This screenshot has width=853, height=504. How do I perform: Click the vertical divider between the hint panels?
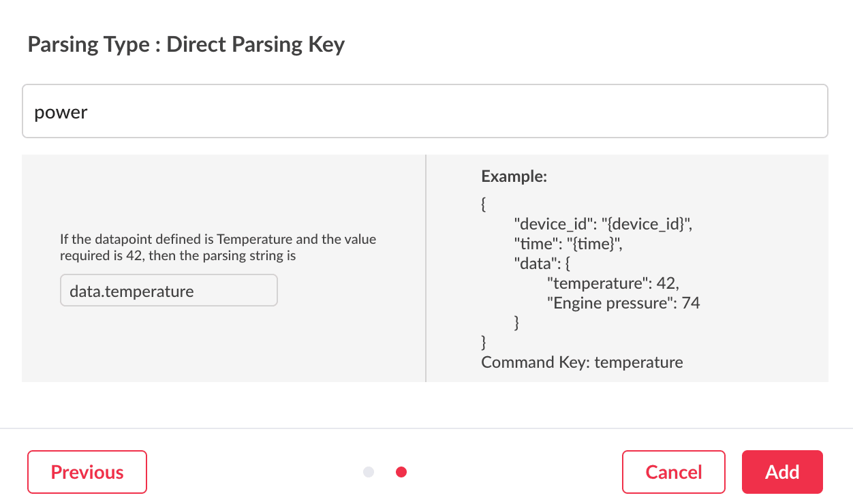pyautogui.click(x=426, y=268)
